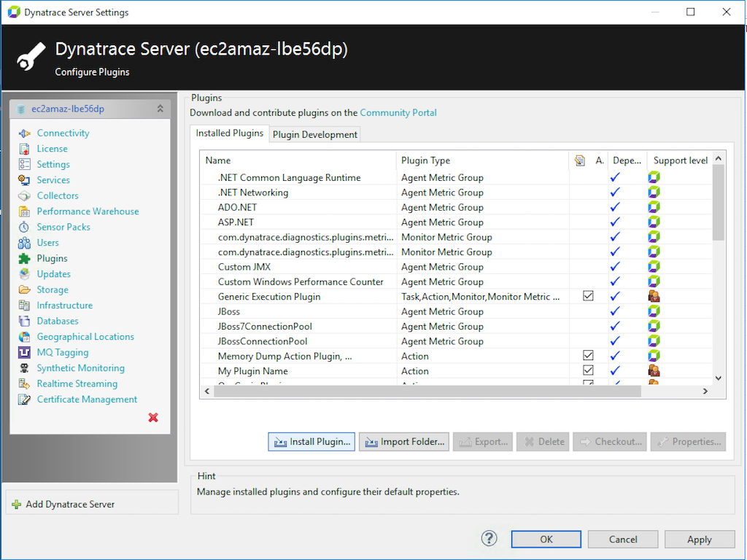Open Performance Warehouse section
The image size is (747, 560).
click(88, 211)
